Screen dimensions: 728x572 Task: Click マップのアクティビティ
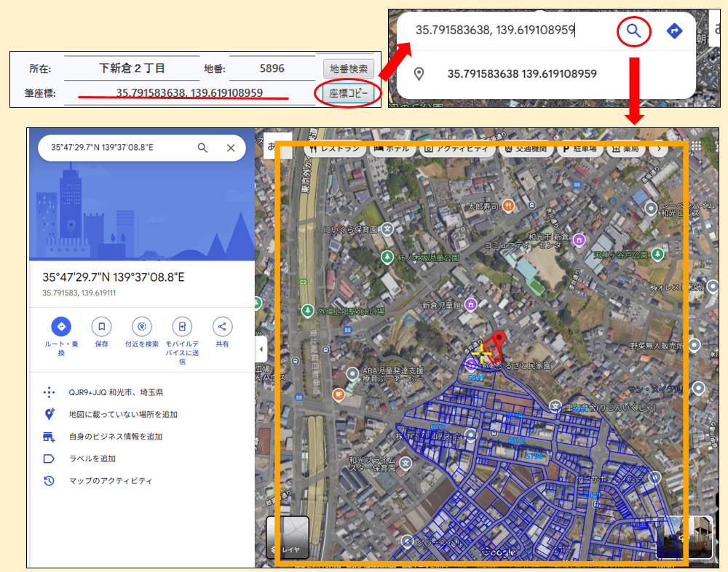tap(111, 480)
